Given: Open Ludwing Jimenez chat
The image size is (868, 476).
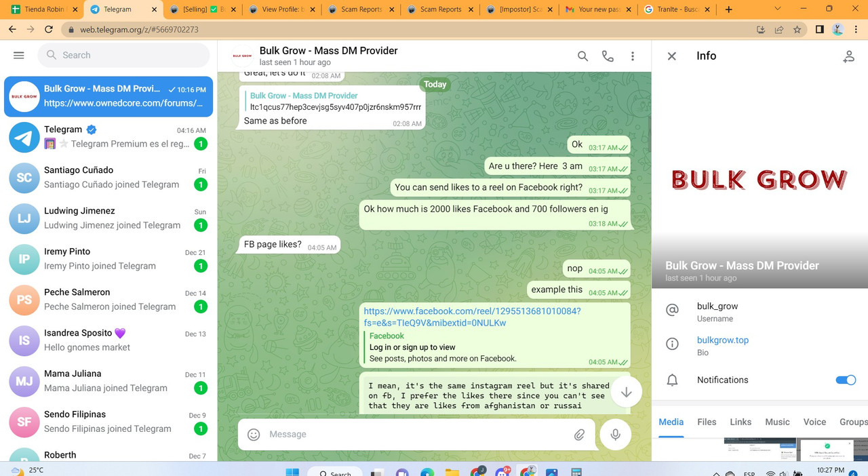Looking at the screenshot, I should pyautogui.click(x=108, y=218).
